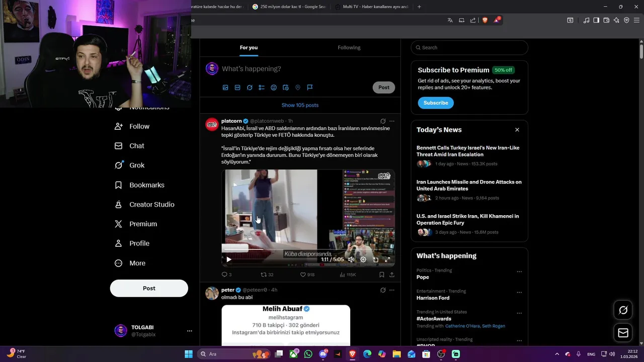Repost platcorn's post with 32 reposts
The height and width of the screenshot is (362, 644).
pyautogui.click(x=267, y=275)
